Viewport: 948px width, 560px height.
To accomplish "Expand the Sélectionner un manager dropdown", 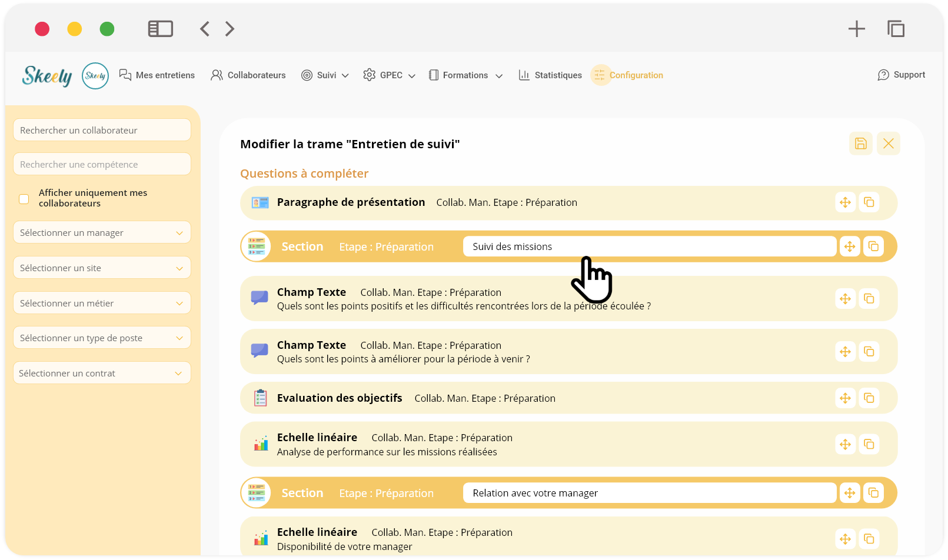I will pos(102,233).
